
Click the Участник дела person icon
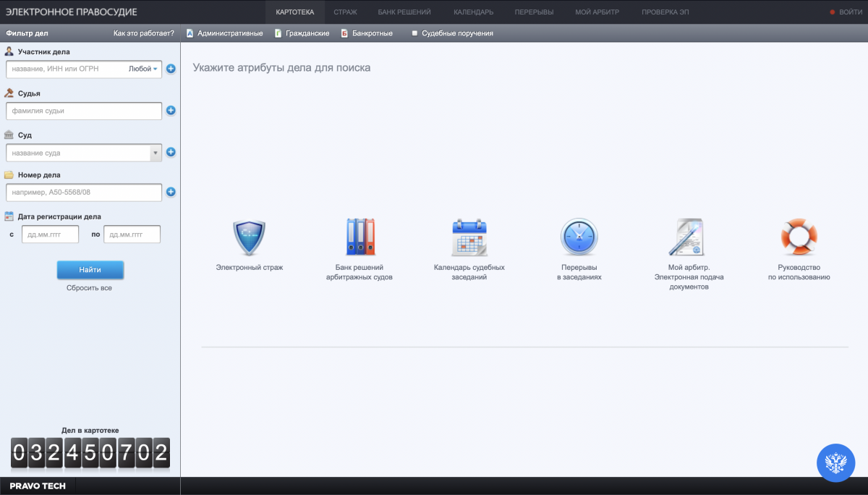[x=9, y=51]
